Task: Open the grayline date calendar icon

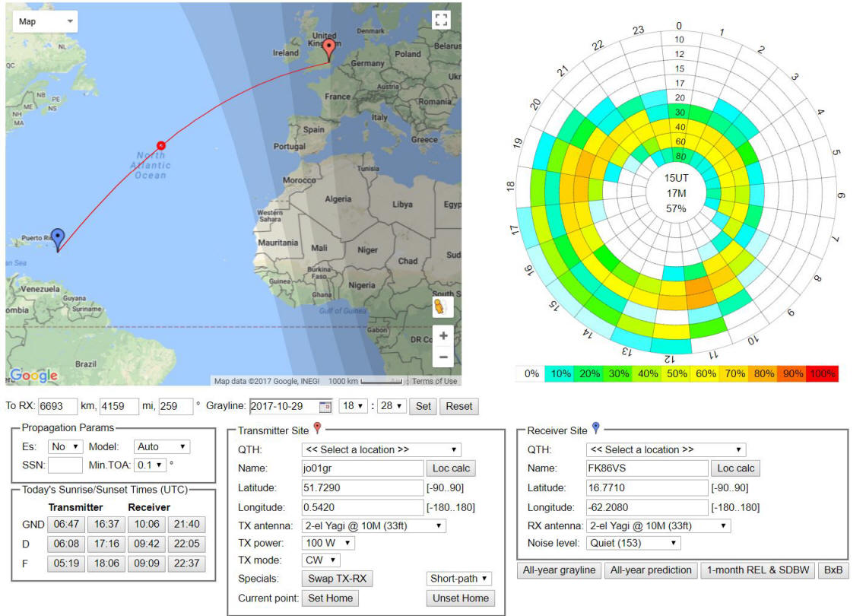Action: click(325, 407)
